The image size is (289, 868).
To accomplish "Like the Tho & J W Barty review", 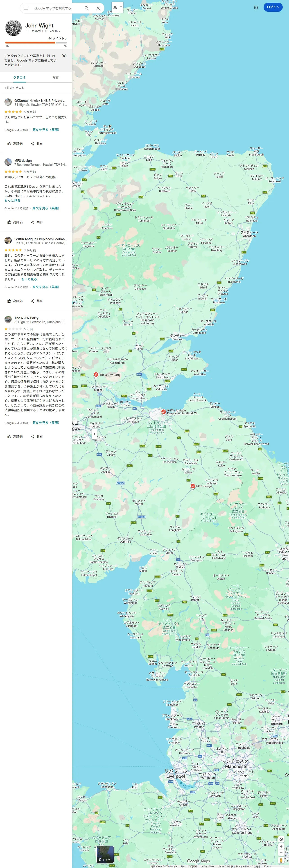I will click(15, 437).
